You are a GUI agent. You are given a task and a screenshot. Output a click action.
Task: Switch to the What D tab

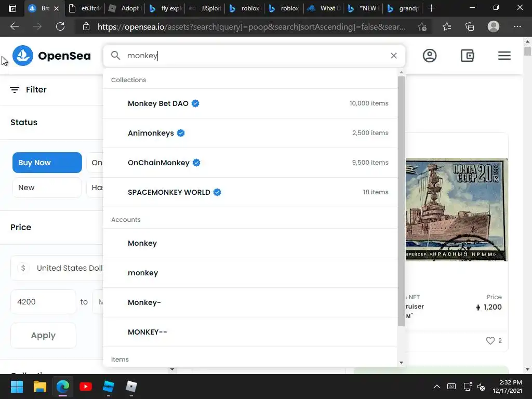pyautogui.click(x=324, y=8)
